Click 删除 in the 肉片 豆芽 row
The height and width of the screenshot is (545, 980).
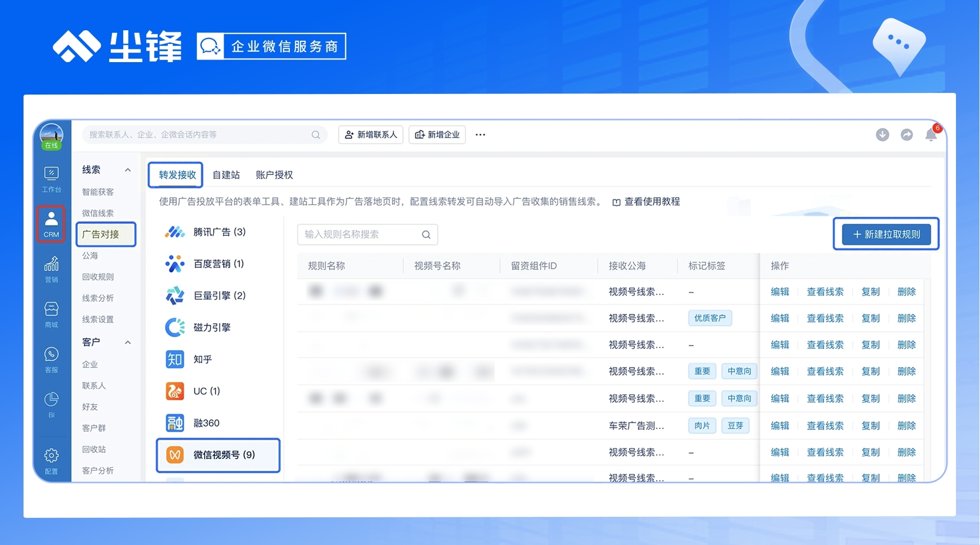pos(907,426)
